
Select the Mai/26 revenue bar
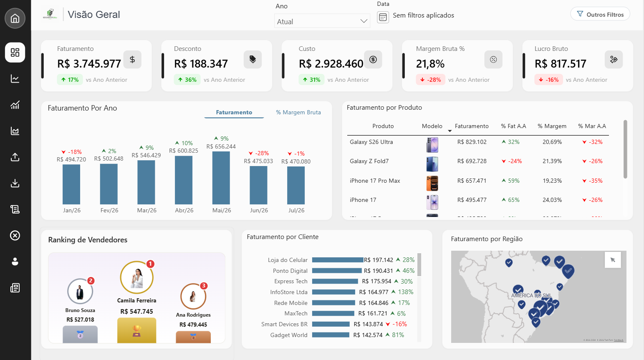click(x=221, y=178)
